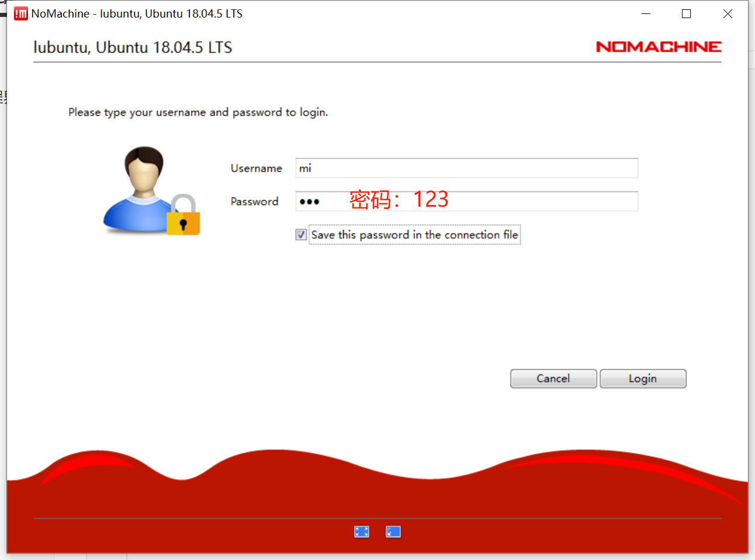Click the fullscreen icon at bottom
The image size is (755, 560).
(x=362, y=531)
